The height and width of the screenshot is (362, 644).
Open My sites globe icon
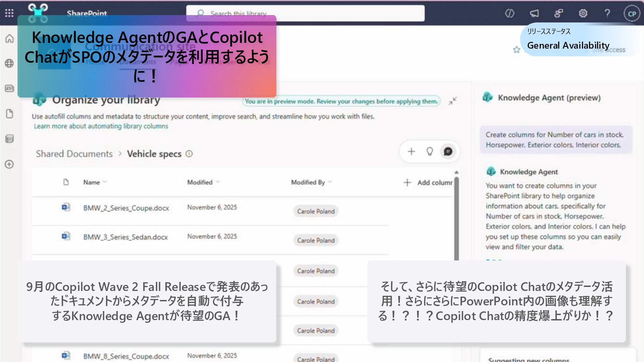pos(9,63)
